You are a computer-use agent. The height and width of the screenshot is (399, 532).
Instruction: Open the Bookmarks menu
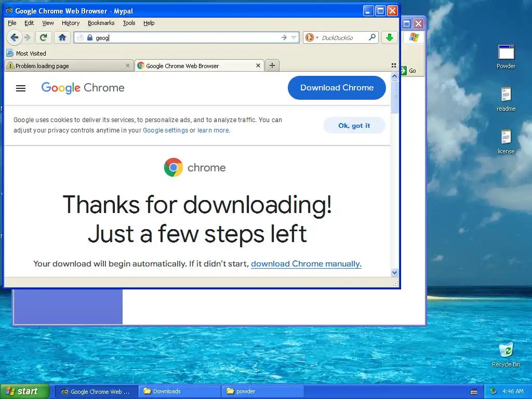(101, 23)
